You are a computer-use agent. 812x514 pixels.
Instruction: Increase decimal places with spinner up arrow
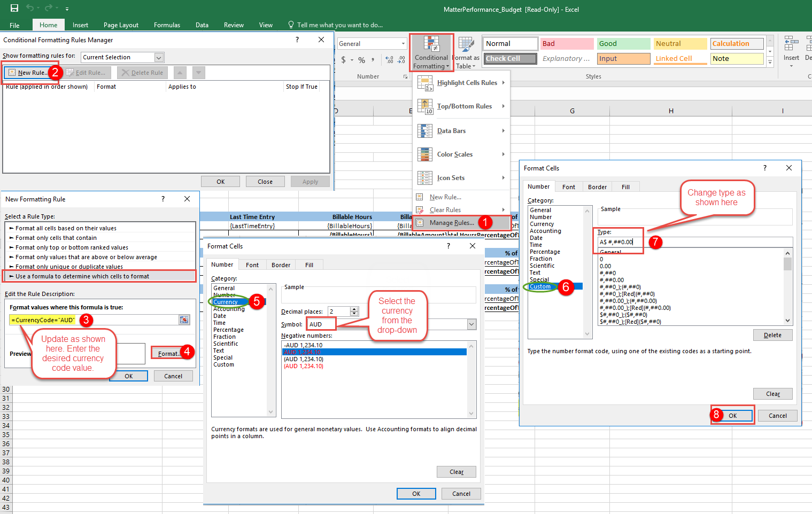click(354, 309)
